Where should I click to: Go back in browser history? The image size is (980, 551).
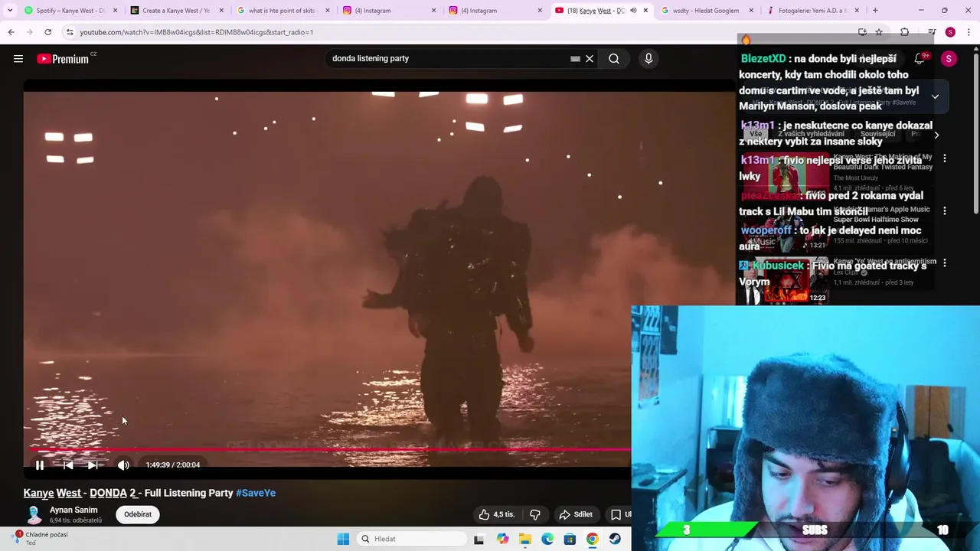[x=11, y=32]
